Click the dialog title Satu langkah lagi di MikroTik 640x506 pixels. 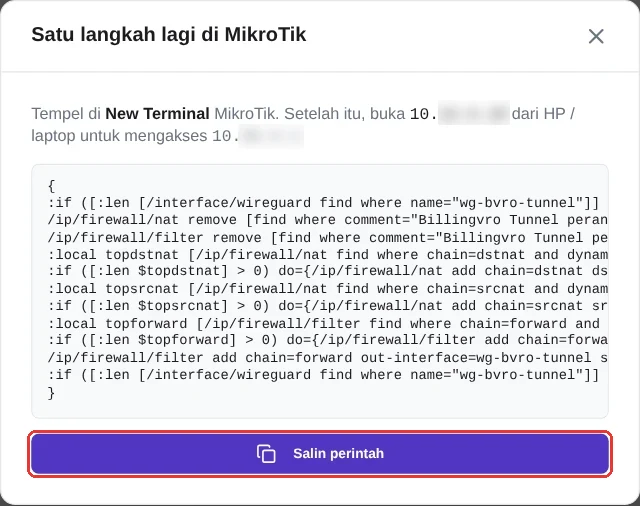pyautogui.click(x=169, y=34)
